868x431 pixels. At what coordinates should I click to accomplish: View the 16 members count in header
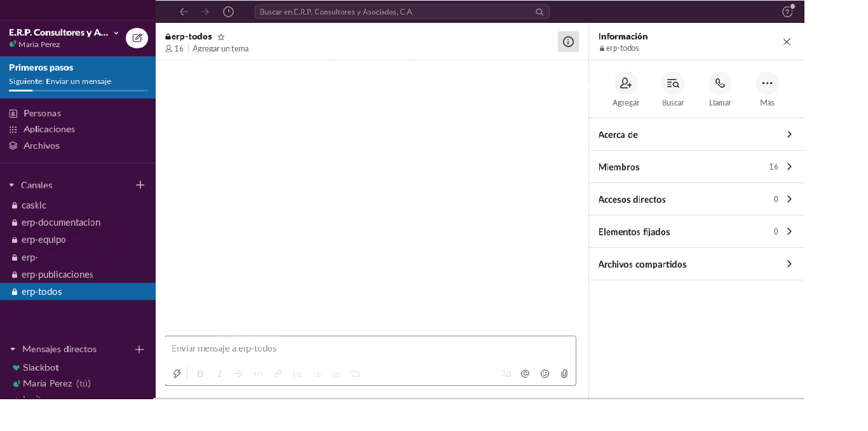coord(174,49)
